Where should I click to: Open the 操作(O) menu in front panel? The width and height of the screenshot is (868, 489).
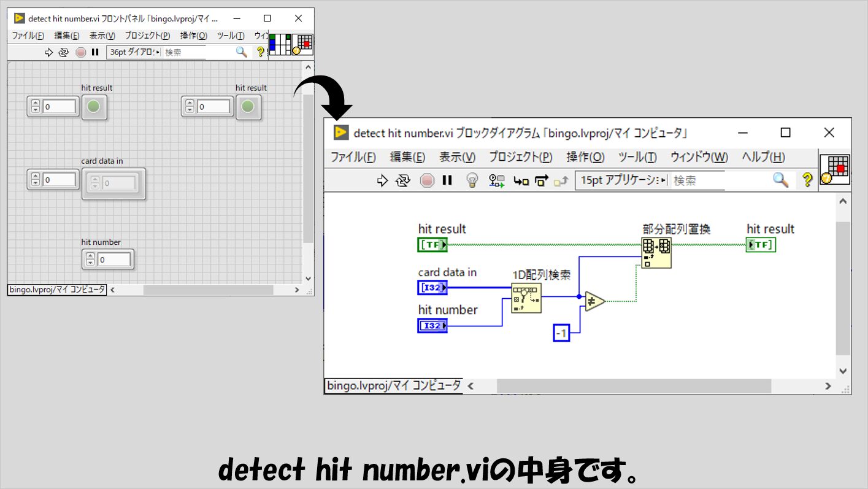193,36
